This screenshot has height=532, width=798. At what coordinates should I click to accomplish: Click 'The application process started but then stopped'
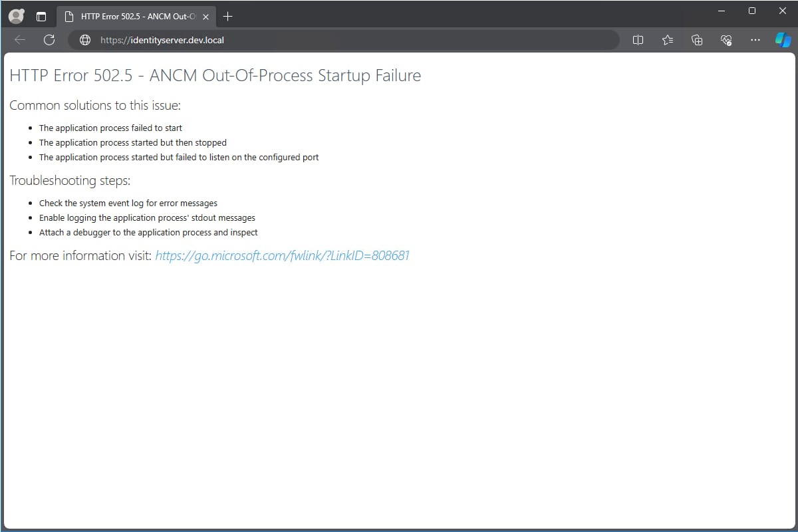tap(133, 142)
